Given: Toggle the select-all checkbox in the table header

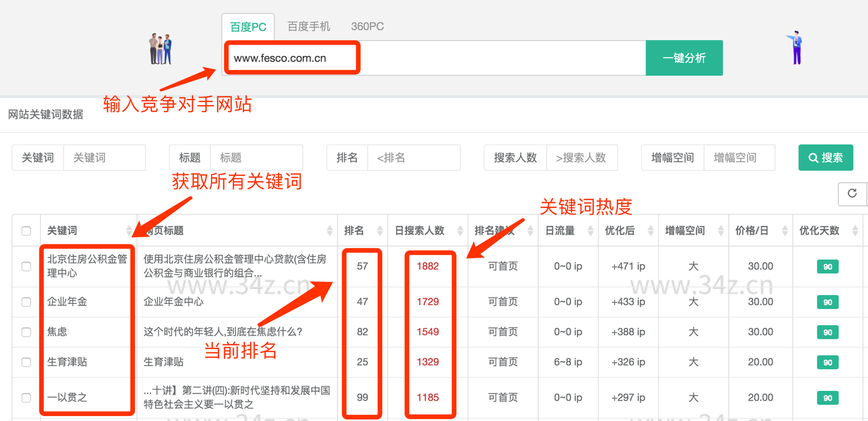Looking at the screenshot, I should tap(26, 231).
